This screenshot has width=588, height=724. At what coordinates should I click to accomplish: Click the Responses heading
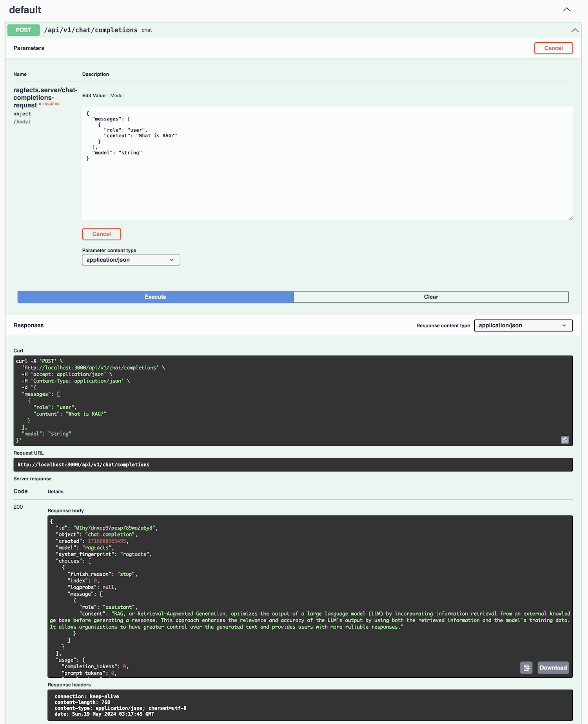coord(29,325)
